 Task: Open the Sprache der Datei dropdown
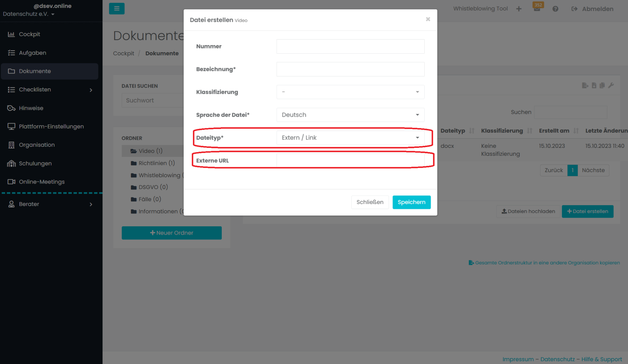tap(350, 115)
